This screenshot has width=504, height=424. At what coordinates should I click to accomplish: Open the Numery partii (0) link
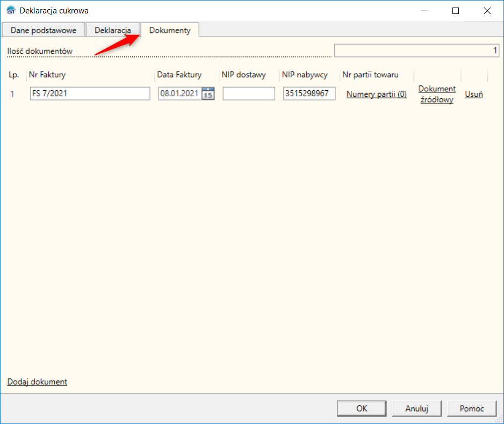(377, 94)
